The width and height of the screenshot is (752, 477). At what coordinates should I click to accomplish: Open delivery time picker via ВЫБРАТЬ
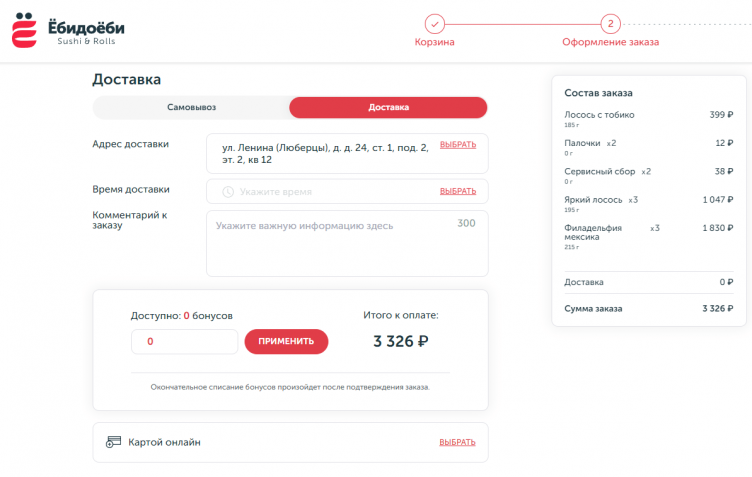(x=458, y=191)
